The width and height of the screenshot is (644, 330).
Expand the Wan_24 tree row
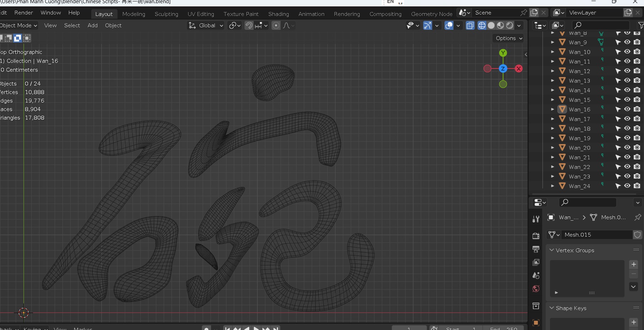click(x=552, y=186)
